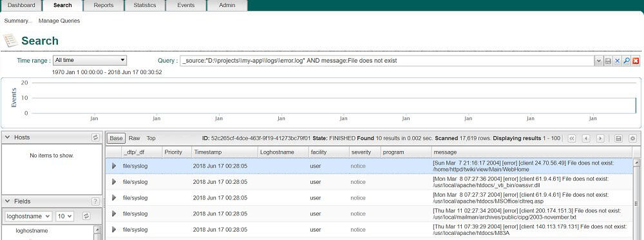Viewport: 644px width, 240px height.
Task: Sort by the program column header
Action: coord(406,152)
